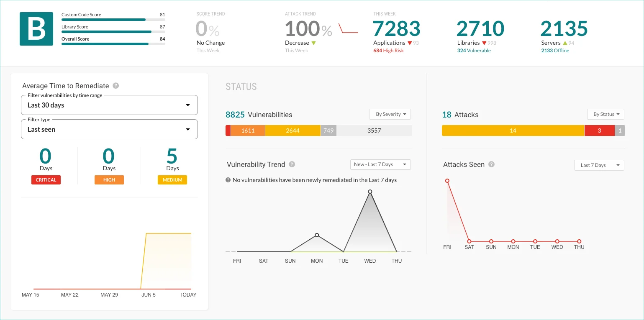Click the 684 High Risk link
The width and height of the screenshot is (644, 320).
pyautogui.click(x=388, y=50)
